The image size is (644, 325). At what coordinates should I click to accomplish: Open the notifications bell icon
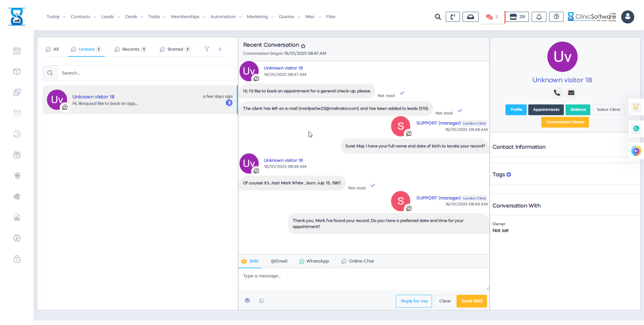coord(539,17)
